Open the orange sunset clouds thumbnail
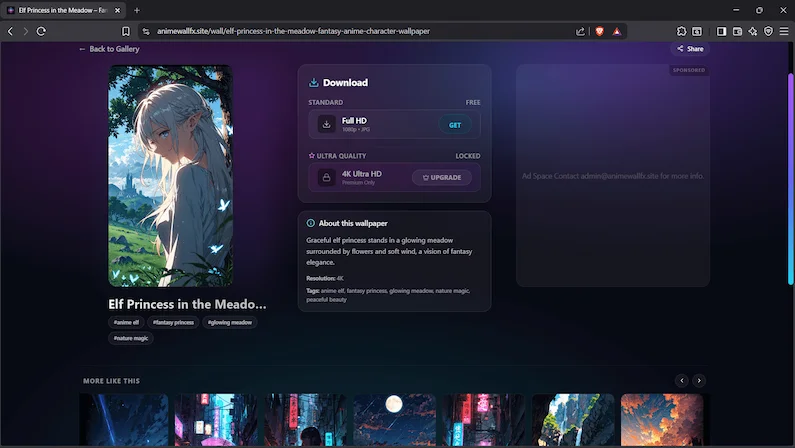795x448 pixels. coord(662,420)
